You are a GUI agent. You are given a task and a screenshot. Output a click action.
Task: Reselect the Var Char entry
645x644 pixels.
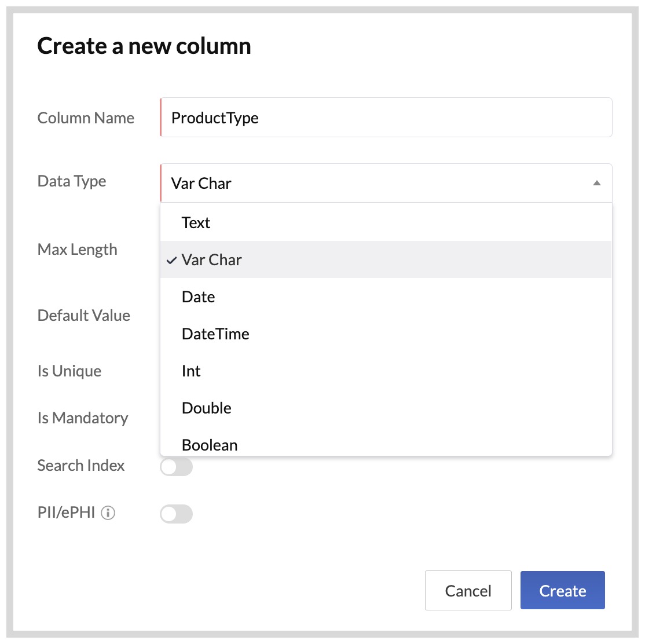click(x=211, y=260)
